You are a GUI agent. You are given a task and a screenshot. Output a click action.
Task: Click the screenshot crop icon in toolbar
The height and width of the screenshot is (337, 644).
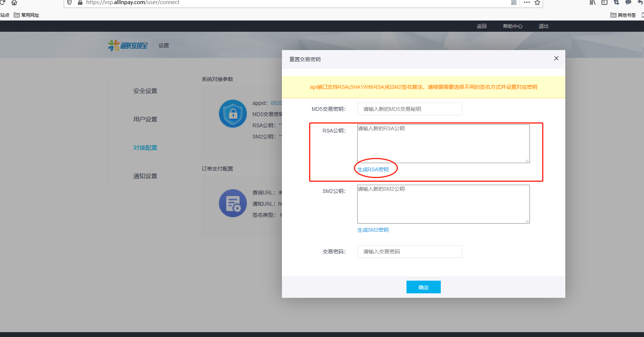click(616, 3)
